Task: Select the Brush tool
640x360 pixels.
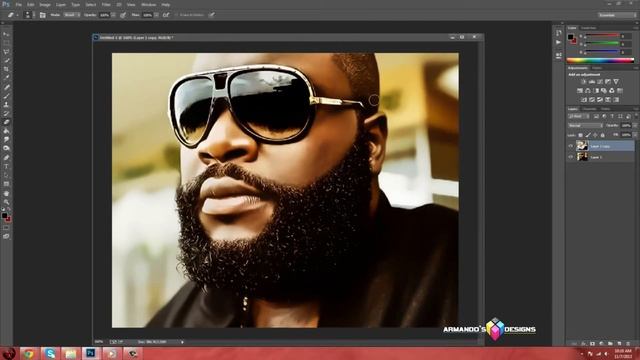Action: [x=6, y=96]
